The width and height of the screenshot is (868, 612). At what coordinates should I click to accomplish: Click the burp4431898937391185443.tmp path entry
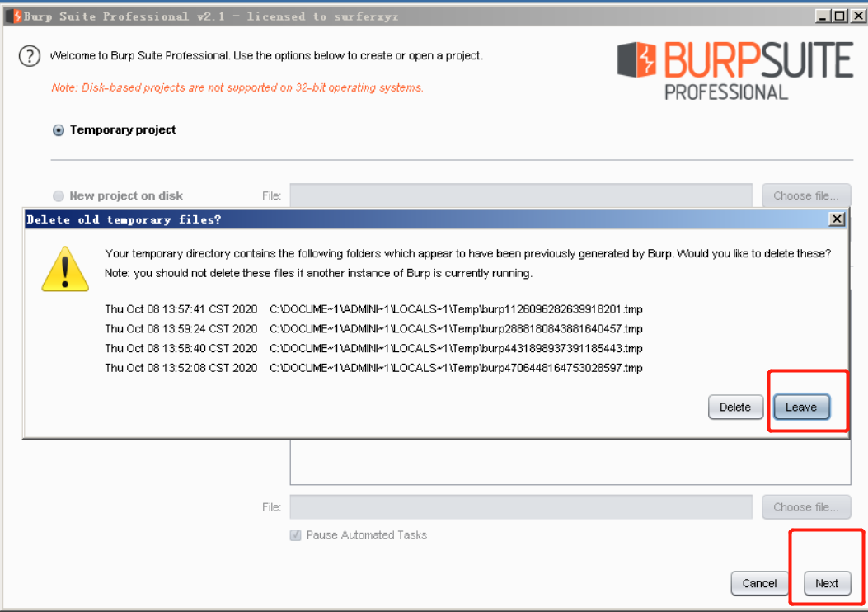[x=456, y=348]
